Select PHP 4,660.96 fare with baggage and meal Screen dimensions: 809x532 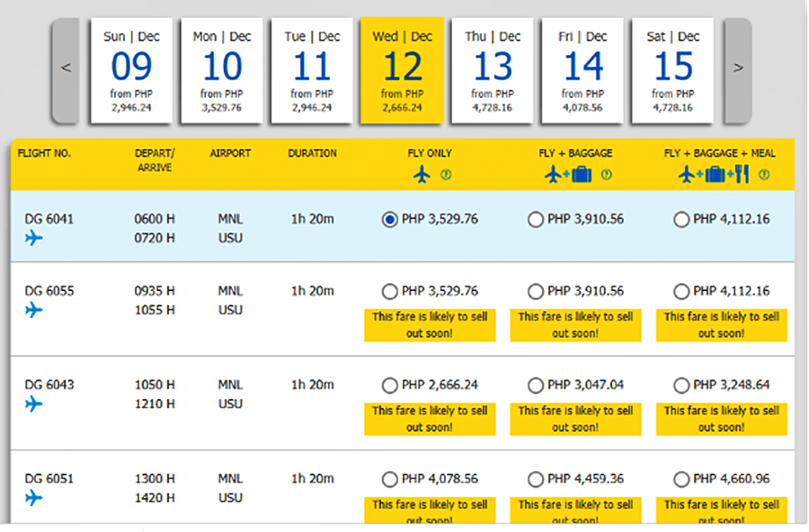coord(681,479)
